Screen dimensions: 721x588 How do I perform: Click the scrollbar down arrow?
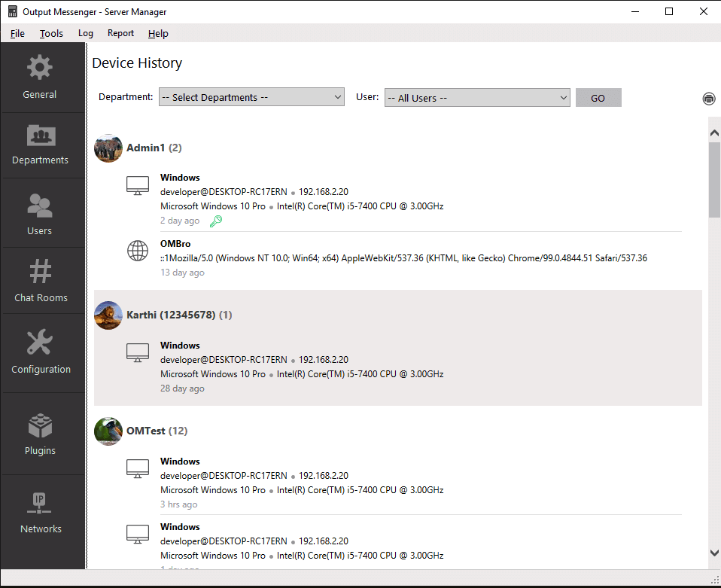click(x=714, y=553)
